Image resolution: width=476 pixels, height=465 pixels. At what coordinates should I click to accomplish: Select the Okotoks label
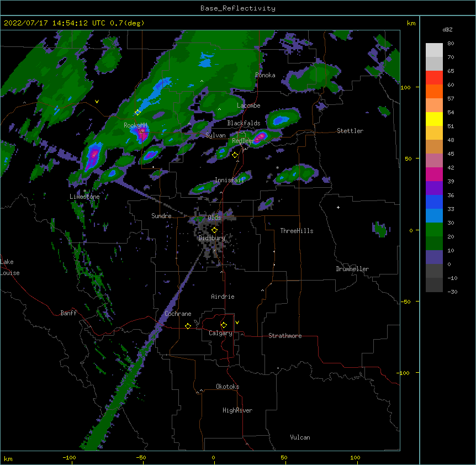pos(228,387)
